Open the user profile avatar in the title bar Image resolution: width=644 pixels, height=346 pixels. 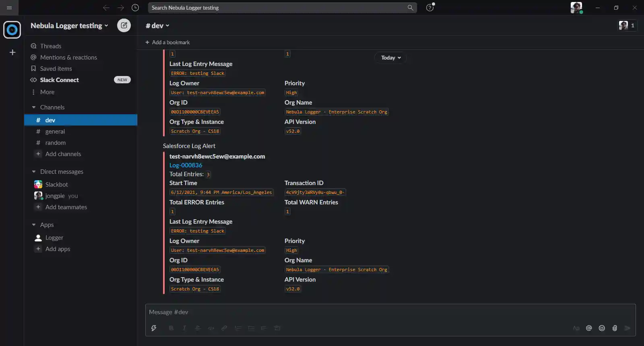pyautogui.click(x=576, y=8)
